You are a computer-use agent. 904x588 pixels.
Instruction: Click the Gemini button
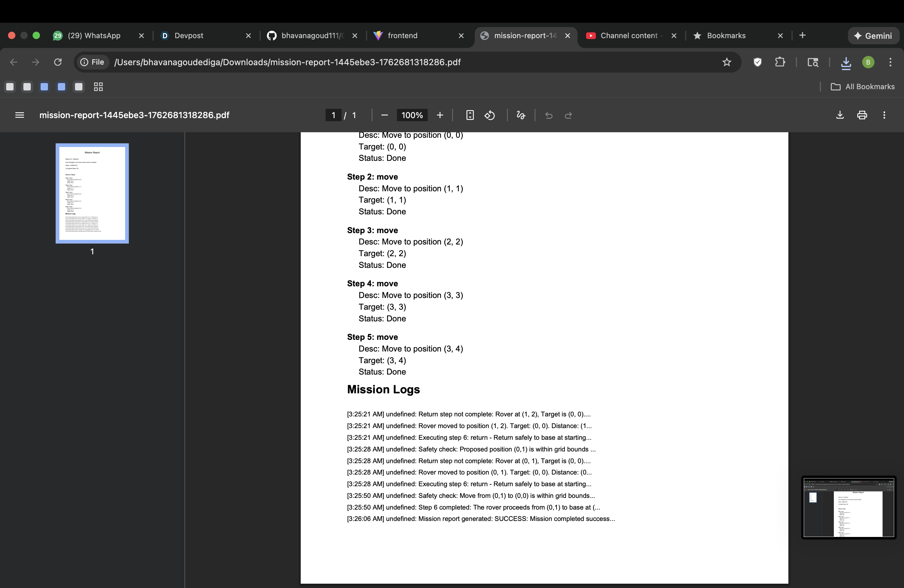coord(873,36)
